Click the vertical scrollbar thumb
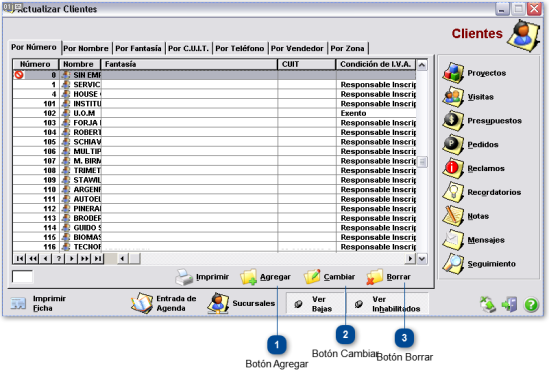Viewport: 549px width, 383px height. pyautogui.click(x=422, y=162)
